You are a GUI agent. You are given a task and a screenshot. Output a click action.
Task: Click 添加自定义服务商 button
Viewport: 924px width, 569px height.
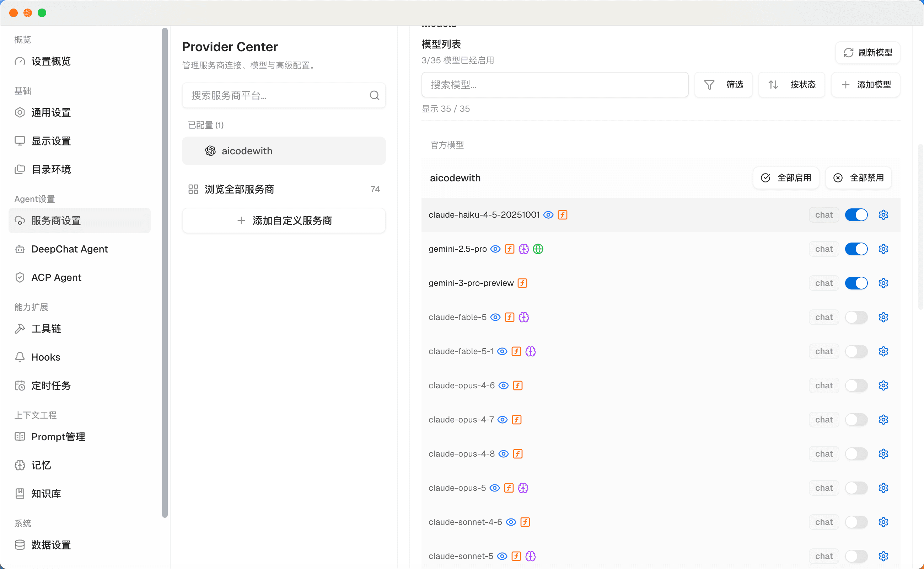coord(284,220)
